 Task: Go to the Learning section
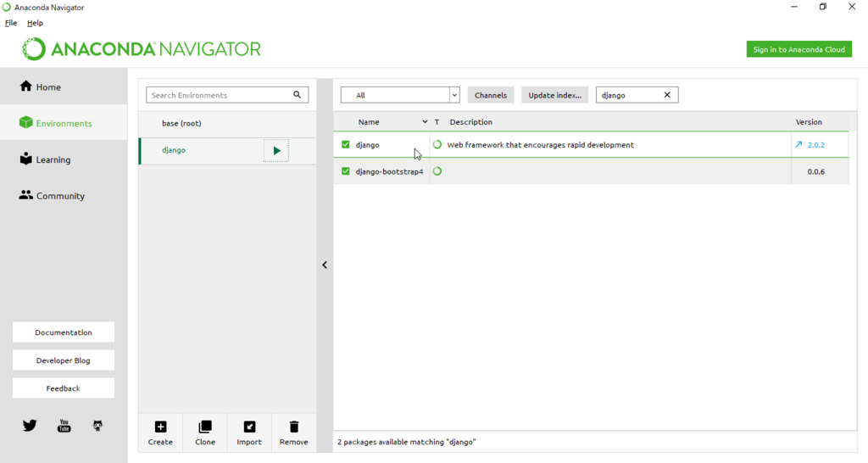point(64,159)
